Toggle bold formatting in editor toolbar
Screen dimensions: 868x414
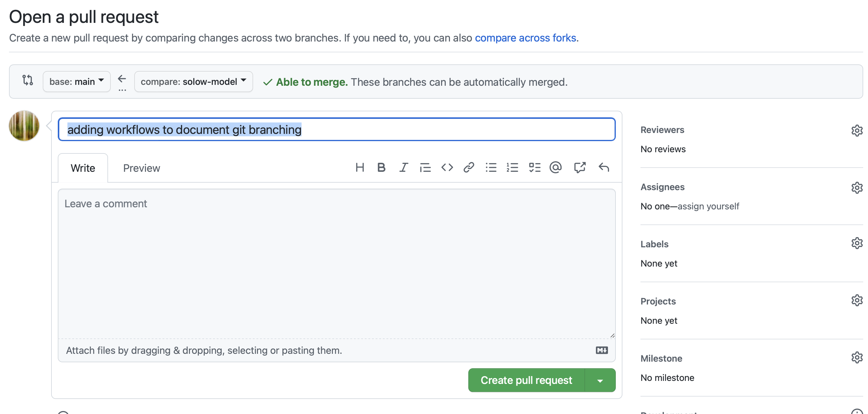(381, 167)
